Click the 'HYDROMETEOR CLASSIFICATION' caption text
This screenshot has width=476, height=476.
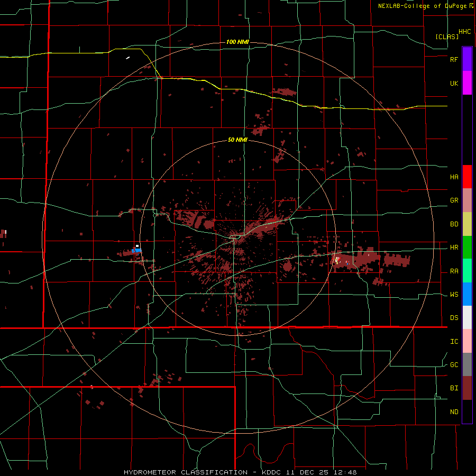pos(186,472)
